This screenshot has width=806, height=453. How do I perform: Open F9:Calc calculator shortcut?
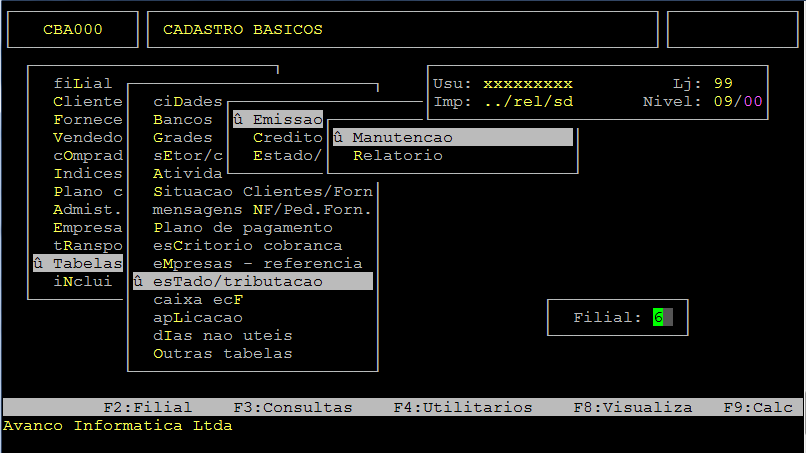coord(757,407)
